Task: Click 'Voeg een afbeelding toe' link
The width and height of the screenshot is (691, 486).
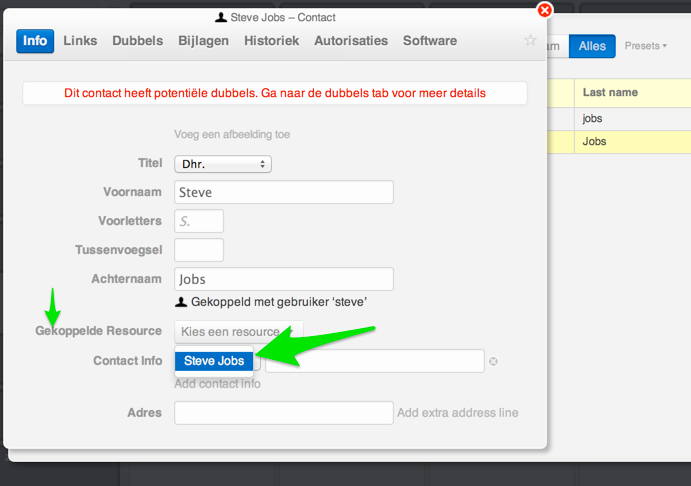Action: pos(232,134)
